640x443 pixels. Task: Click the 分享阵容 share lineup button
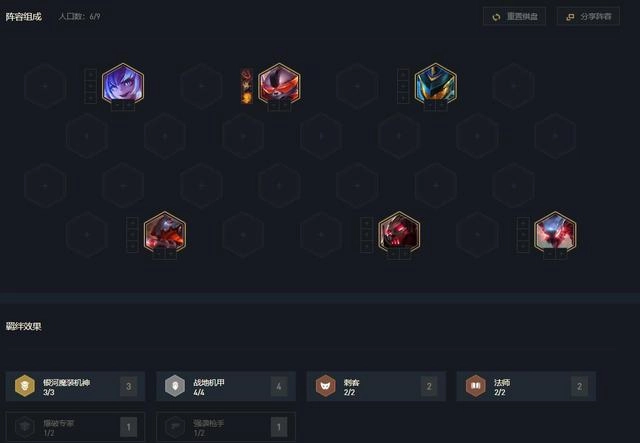pyautogui.click(x=588, y=17)
